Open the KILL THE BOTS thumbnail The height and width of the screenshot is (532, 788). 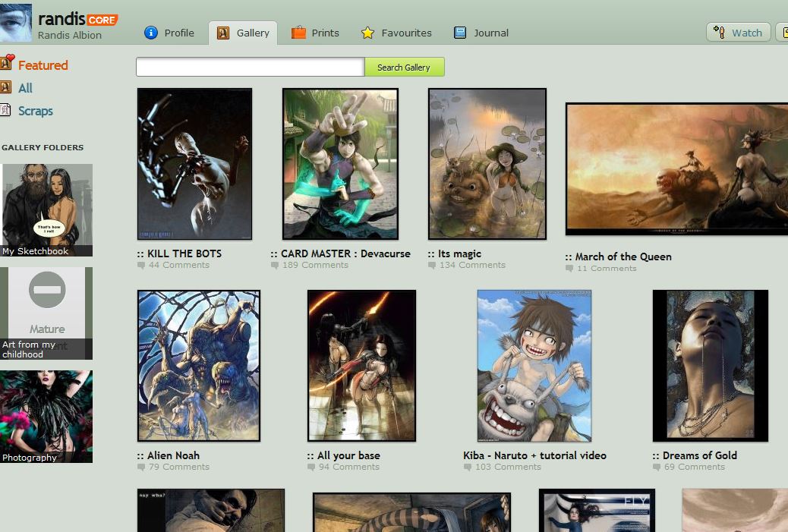point(194,164)
